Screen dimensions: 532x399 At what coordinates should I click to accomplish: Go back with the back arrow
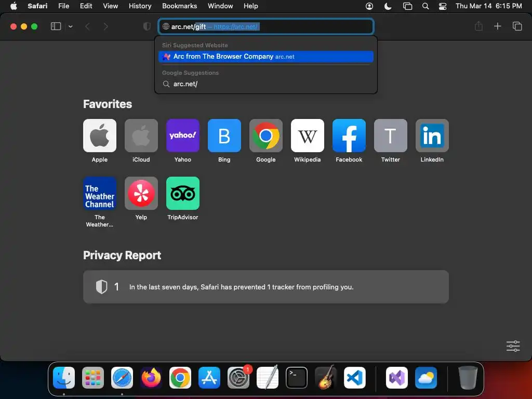pyautogui.click(x=87, y=26)
